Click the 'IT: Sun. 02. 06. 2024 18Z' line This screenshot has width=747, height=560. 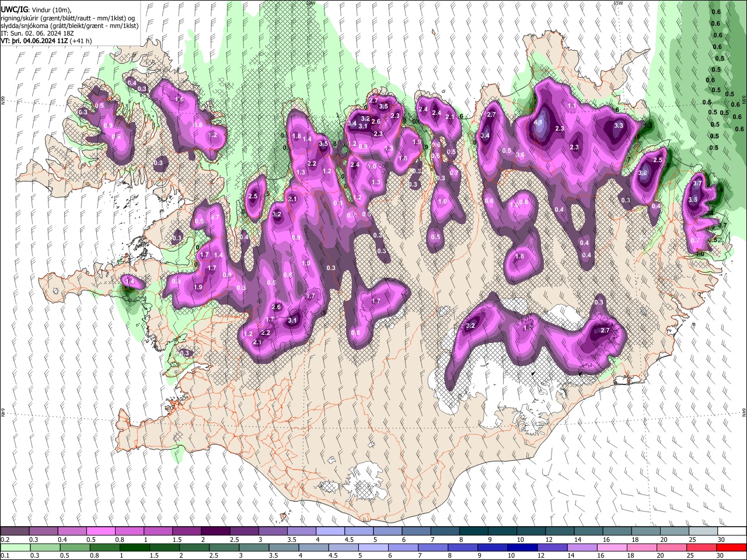[x=37, y=33]
